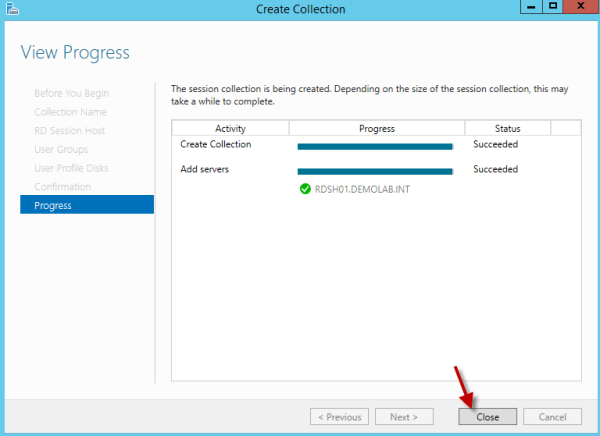Viewport: 600px width, 436px height.
Task: Go to the Collection Name step
Action: tap(70, 112)
